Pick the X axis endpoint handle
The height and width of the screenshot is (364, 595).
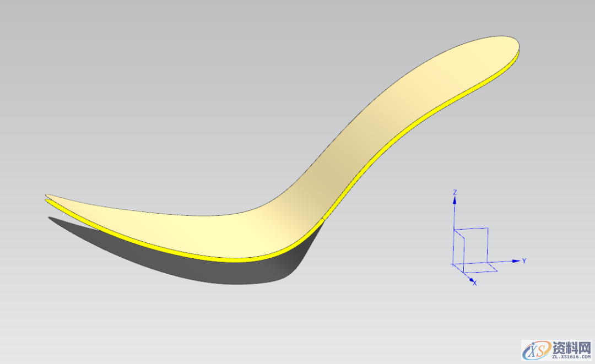(471, 280)
